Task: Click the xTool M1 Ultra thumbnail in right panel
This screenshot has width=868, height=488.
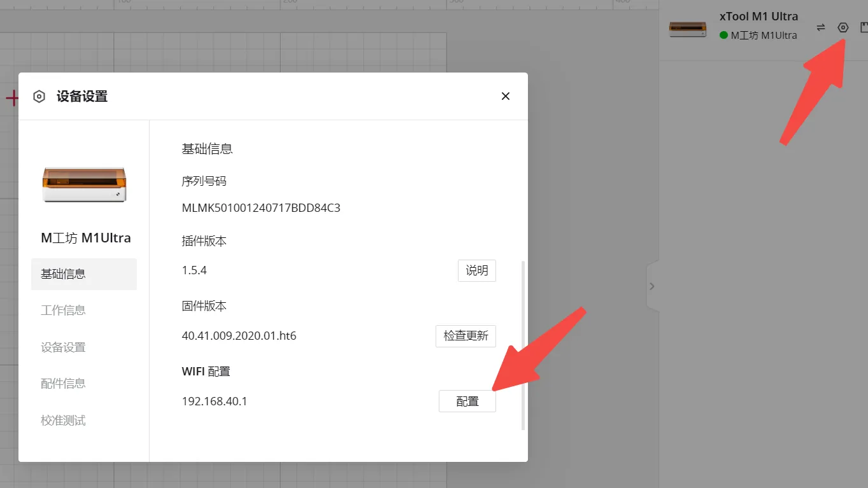Action: (688, 29)
